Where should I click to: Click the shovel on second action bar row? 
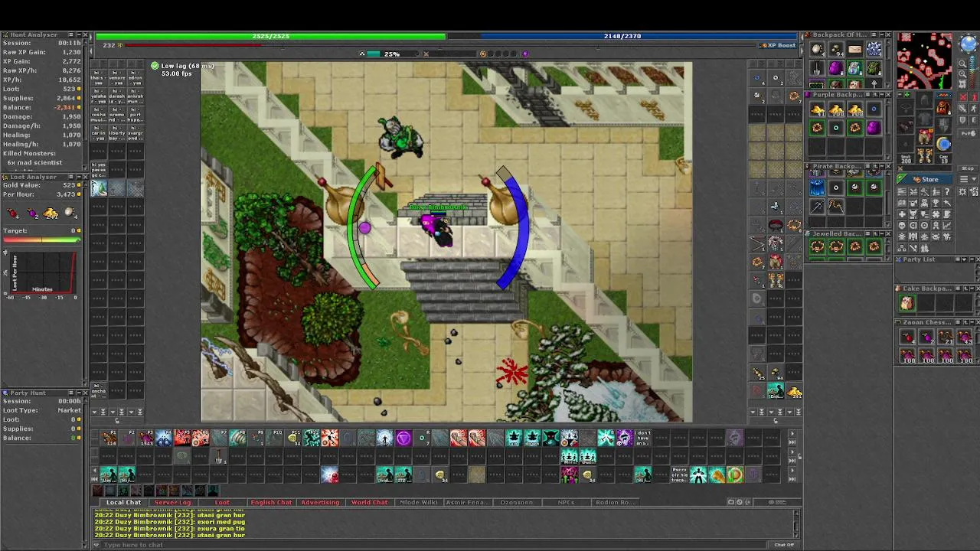tap(219, 457)
